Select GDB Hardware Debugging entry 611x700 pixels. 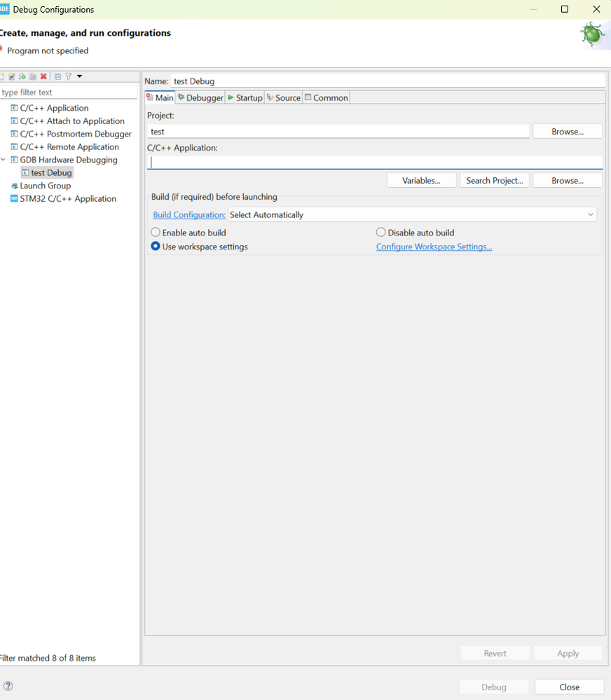(x=68, y=160)
